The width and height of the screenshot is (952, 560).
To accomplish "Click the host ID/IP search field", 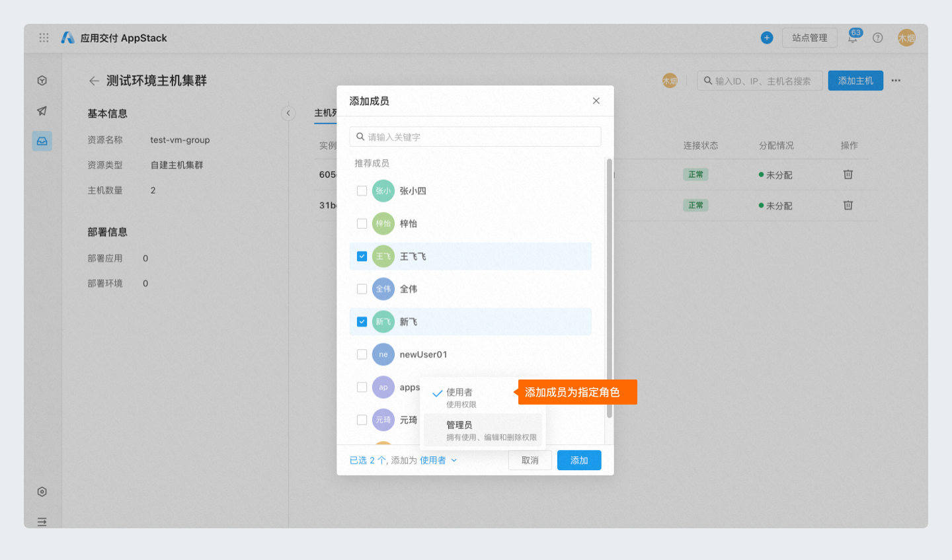I will pos(760,81).
